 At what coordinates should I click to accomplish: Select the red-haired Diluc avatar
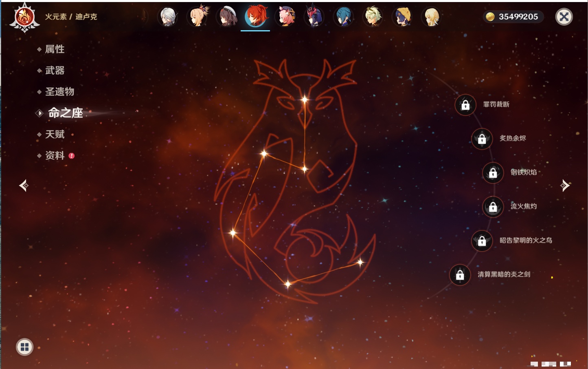[256, 16]
